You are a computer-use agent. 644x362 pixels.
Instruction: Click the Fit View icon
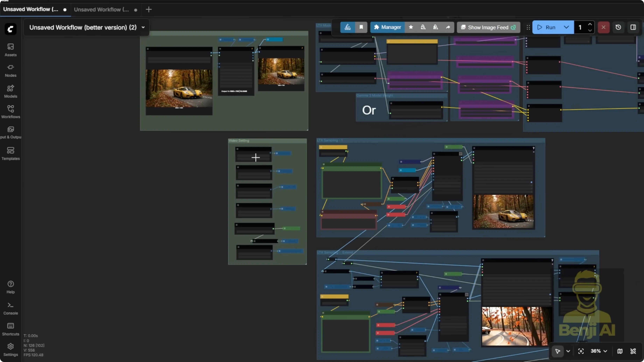click(581, 351)
